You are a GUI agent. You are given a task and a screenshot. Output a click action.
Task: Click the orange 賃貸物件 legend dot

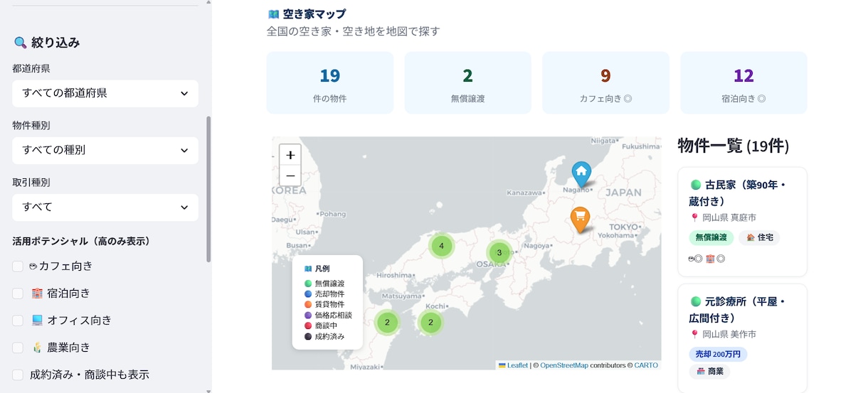point(308,305)
